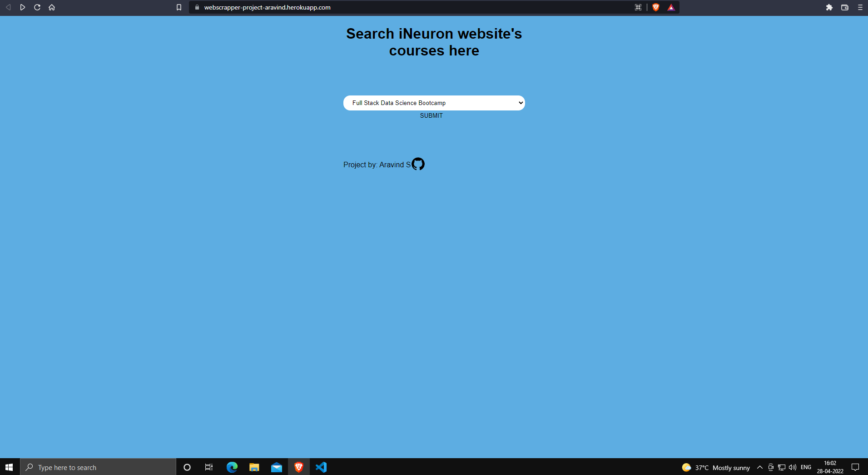Click the 'Search iNeuron website's courses here' heading
This screenshot has width=868, height=475.
point(434,42)
